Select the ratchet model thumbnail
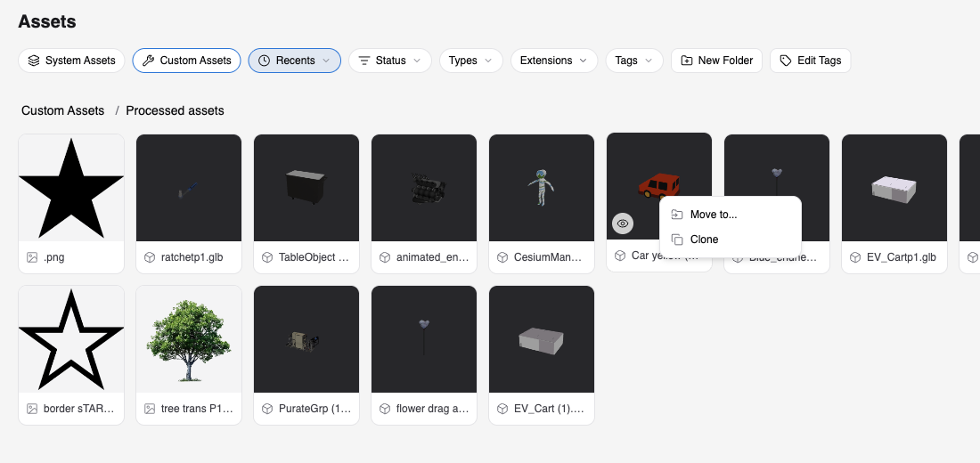The width and height of the screenshot is (980, 463). click(189, 188)
